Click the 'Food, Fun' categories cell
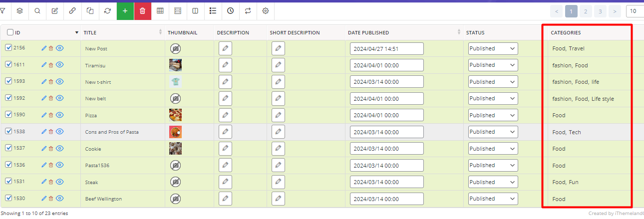Screen dimensions: 644x219 point(565,182)
